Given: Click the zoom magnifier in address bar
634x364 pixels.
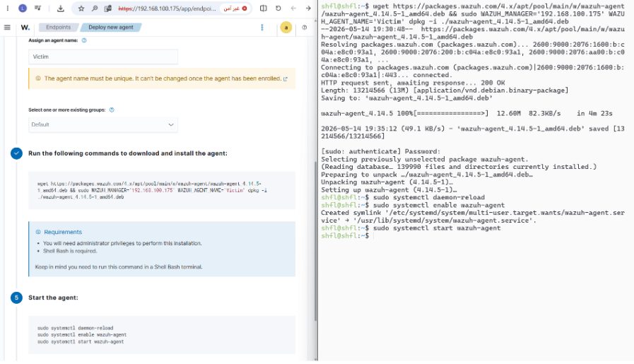Looking at the screenshot, I should (x=95, y=8).
